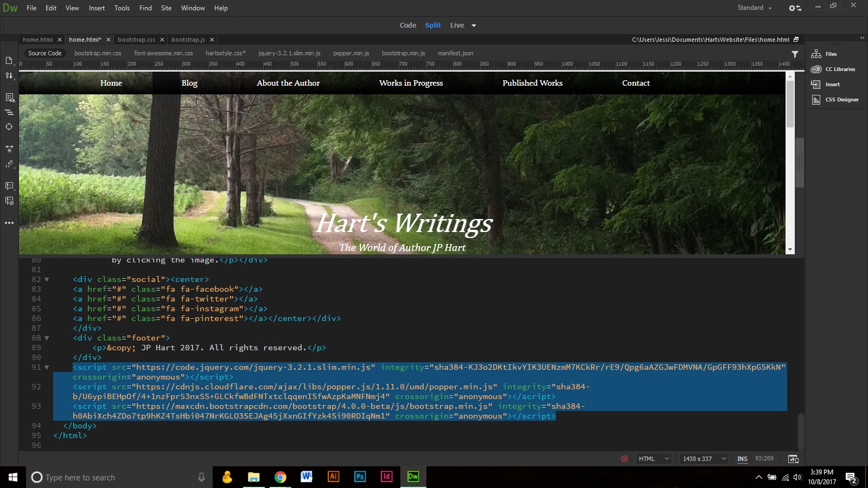Viewport: 868px width, 488px height.
Task: Click Works in Progress nav link
Action: [x=411, y=83]
